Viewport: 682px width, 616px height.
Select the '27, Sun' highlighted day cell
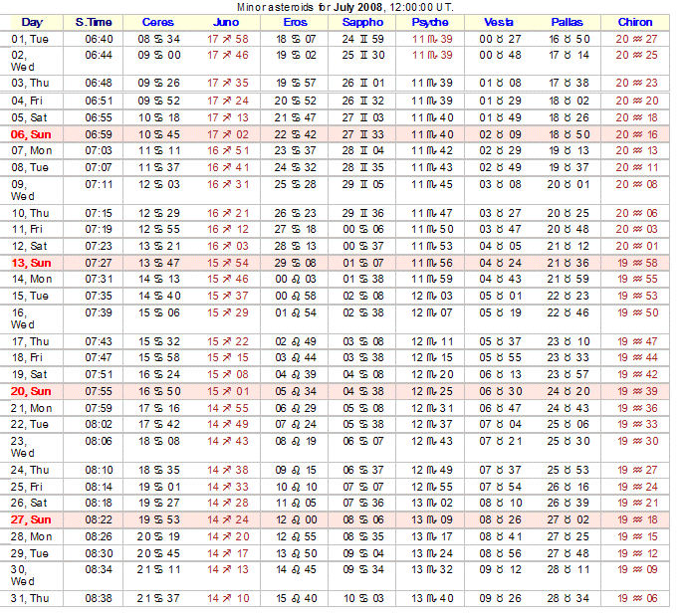(31, 519)
